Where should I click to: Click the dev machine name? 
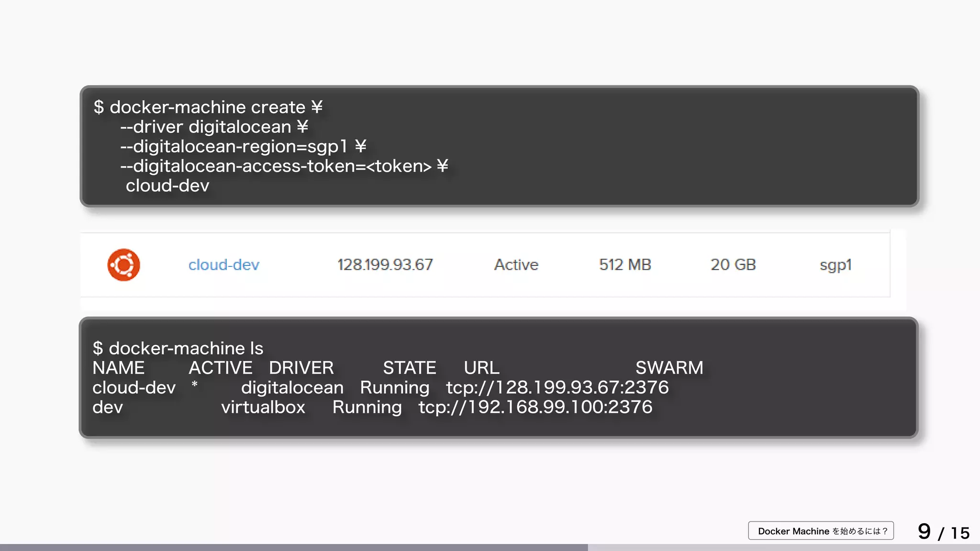coord(108,407)
